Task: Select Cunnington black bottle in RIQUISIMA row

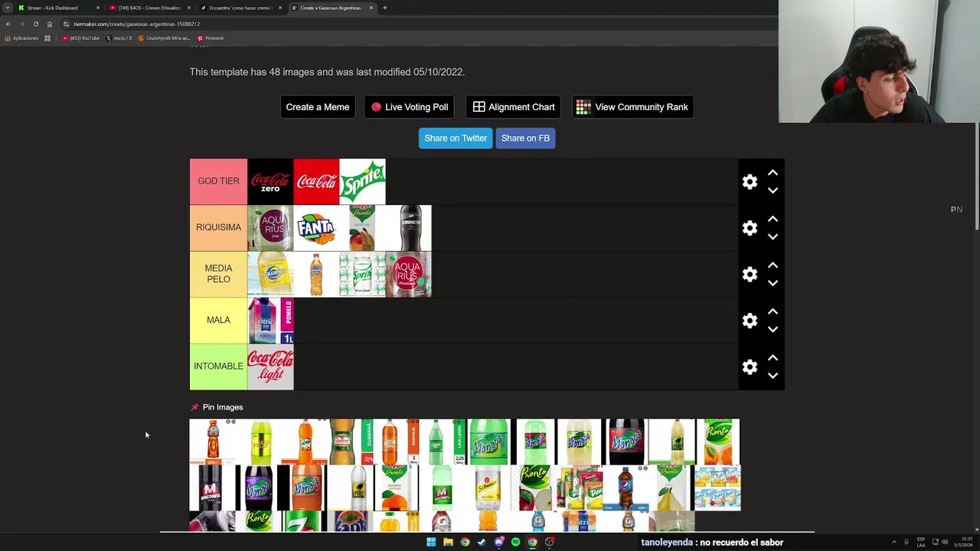Action: point(408,228)
